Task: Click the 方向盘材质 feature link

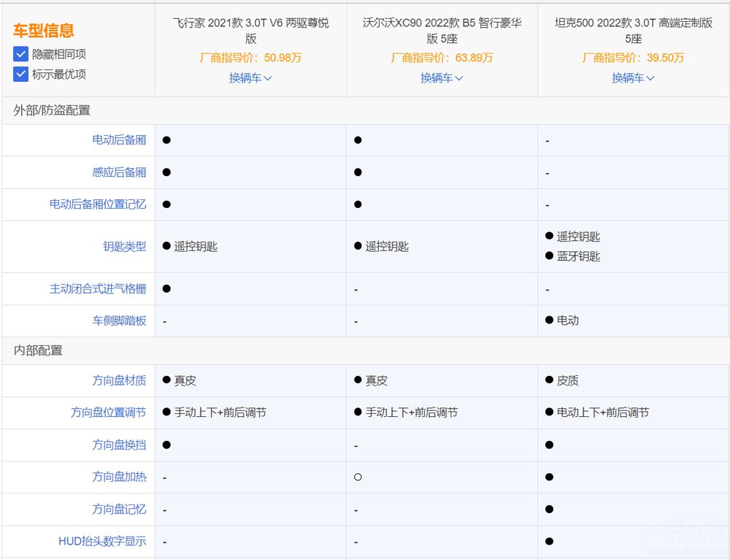Action: point(119,380)
